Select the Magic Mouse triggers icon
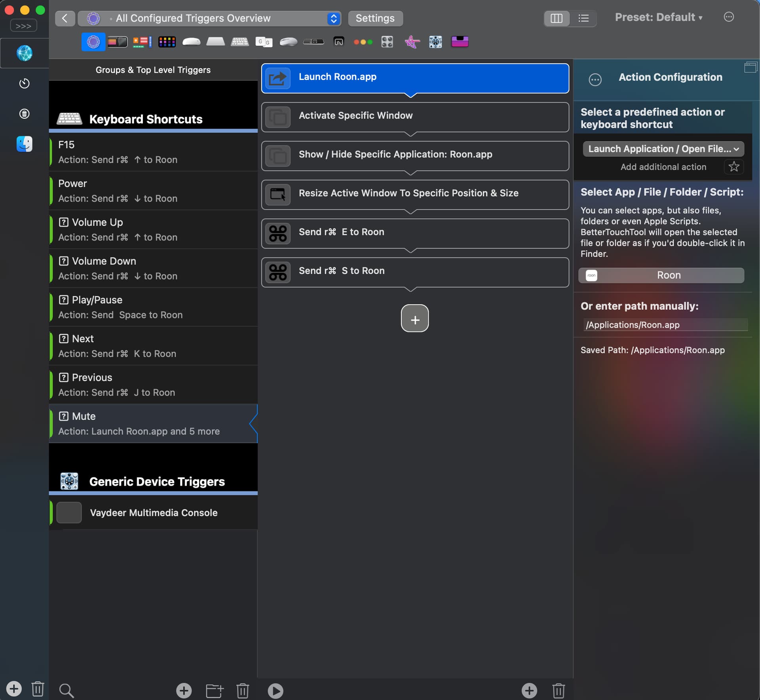760x700 pixels. [x=191, y=42]
